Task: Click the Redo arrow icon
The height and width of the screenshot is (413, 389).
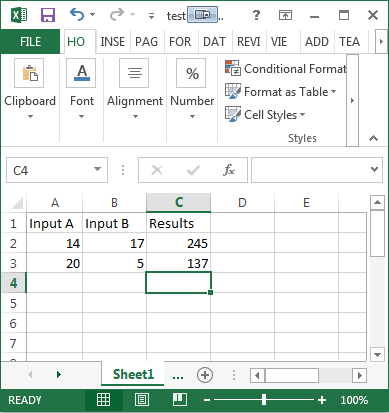Action: pos(117,15)
